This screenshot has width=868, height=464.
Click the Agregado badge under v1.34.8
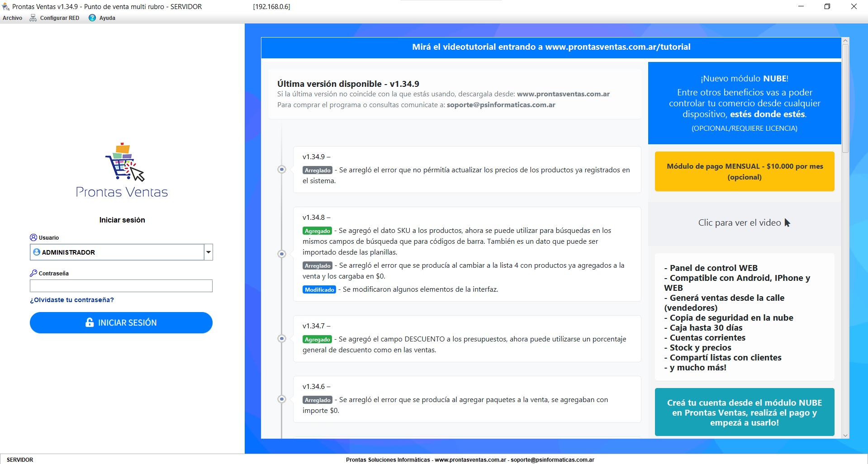point(317,231)
